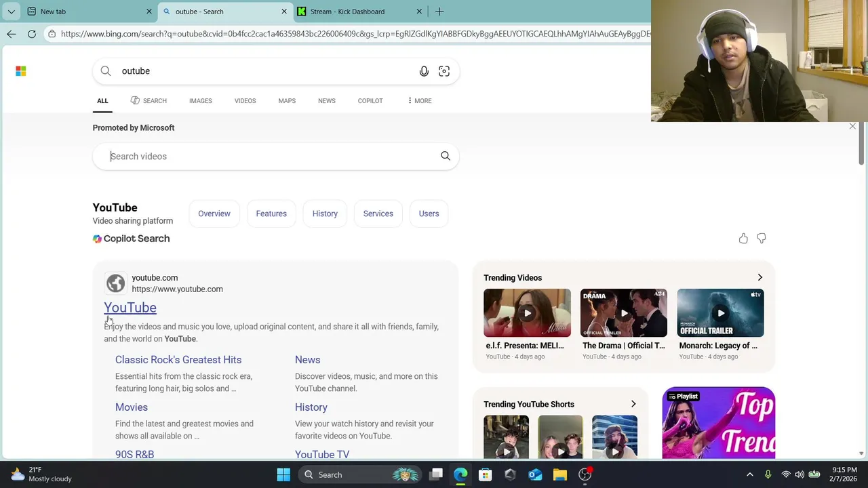
Task: Reload the page with refresh icon
Action: pyautogui.click(x=32, y=34)
